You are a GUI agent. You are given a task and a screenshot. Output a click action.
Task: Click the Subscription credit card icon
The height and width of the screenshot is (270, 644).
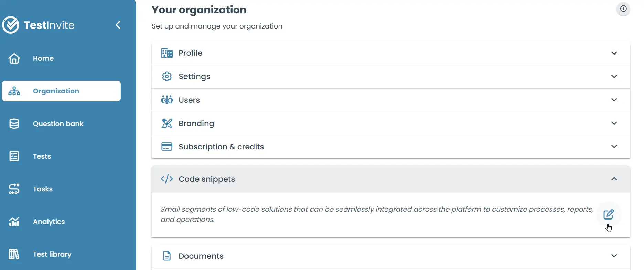167,147
